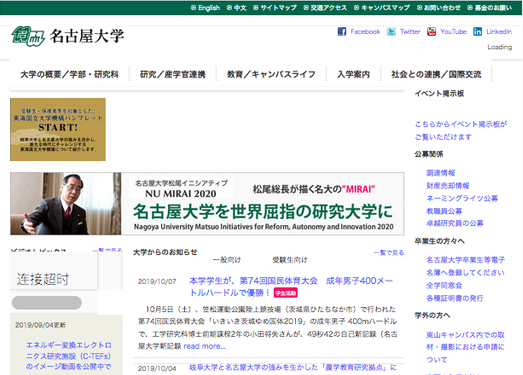
Task: Open 調達情報 link
Action: point(441,173)
